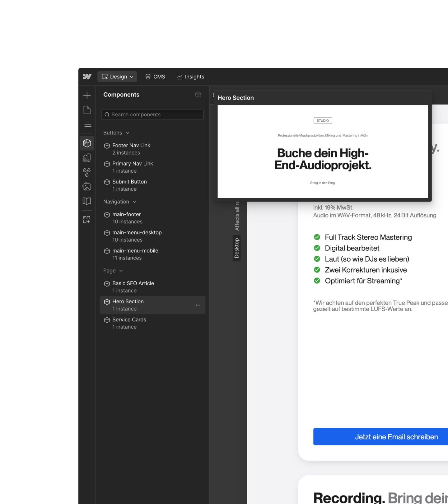Click 'Full Track Stereo Mastering' text
The height and width of the screenshot is (504, 448).
368,237
